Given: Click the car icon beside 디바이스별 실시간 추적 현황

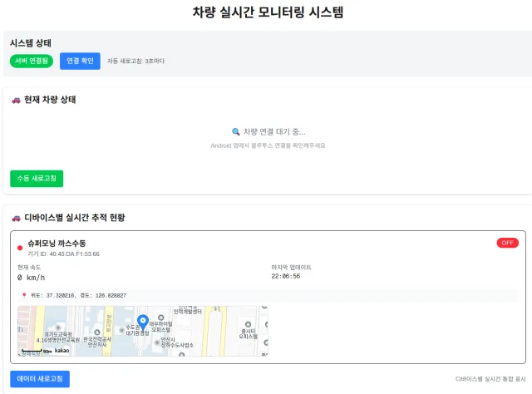Looking at the screenshot, I should click(x=16, y=218).
